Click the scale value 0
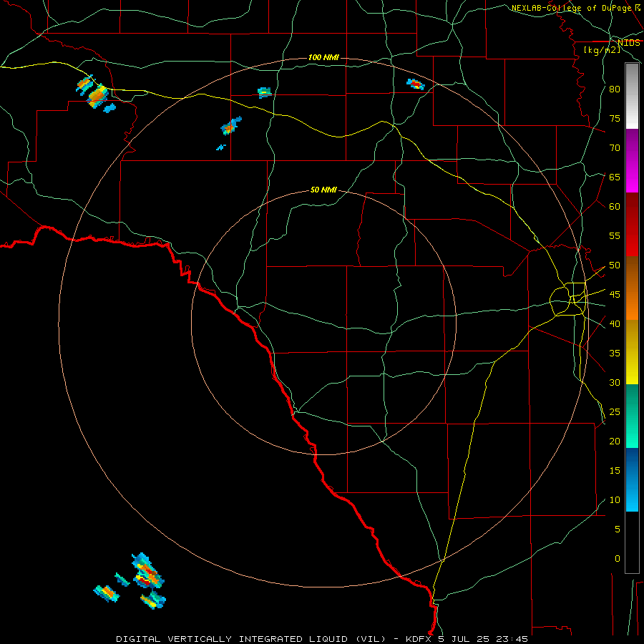 [618, 559]
